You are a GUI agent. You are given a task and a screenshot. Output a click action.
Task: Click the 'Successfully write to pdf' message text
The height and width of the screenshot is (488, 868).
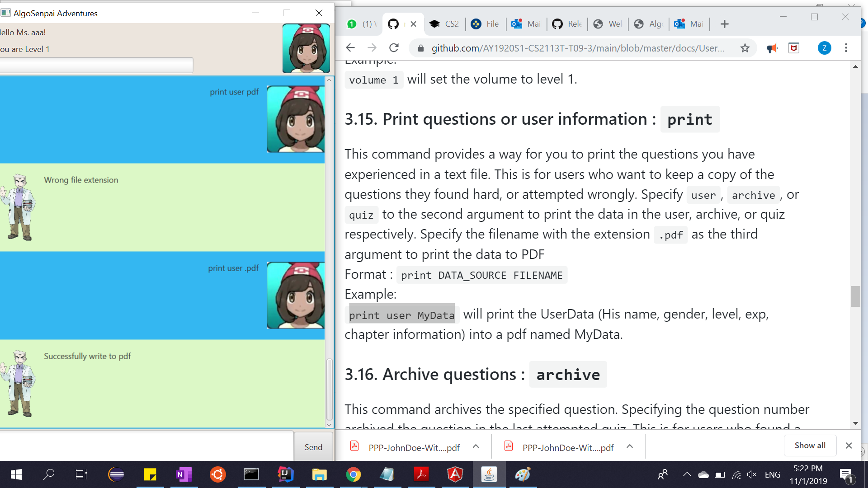pyautogui.click(x=87, y=356)
